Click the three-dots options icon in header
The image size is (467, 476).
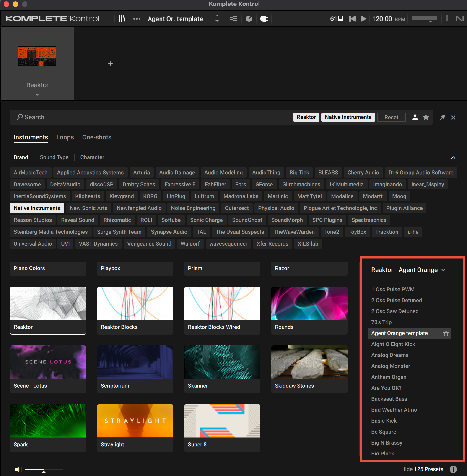click(x=137, y=19)
